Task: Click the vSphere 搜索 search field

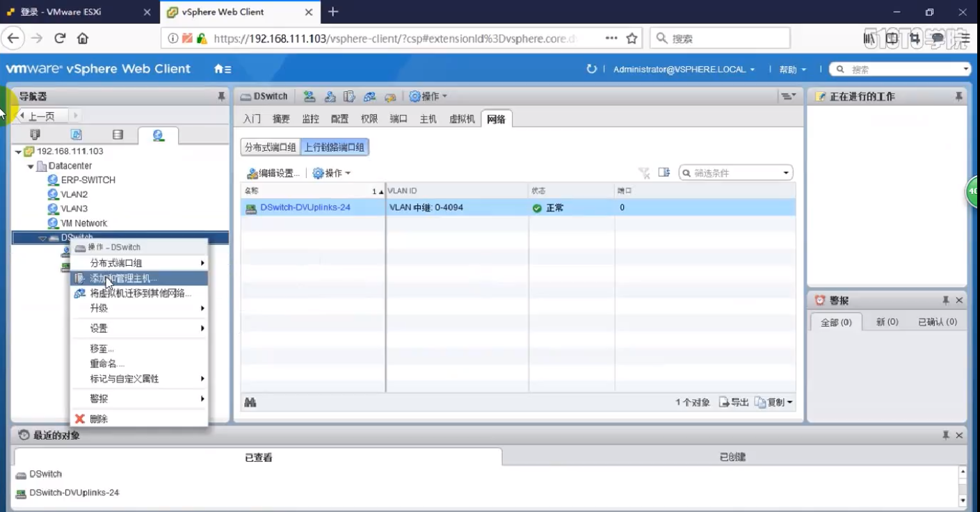Action: click(899, 70)
